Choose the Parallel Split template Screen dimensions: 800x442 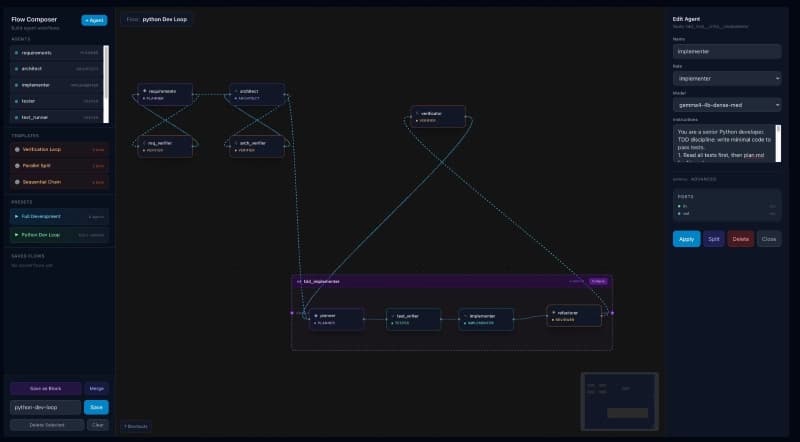59,165
